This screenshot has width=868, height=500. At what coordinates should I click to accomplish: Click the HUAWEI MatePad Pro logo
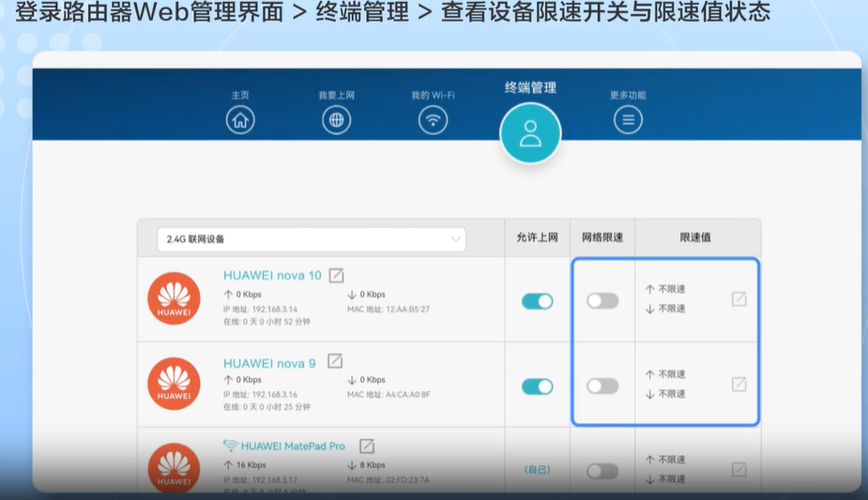[174, 467]
